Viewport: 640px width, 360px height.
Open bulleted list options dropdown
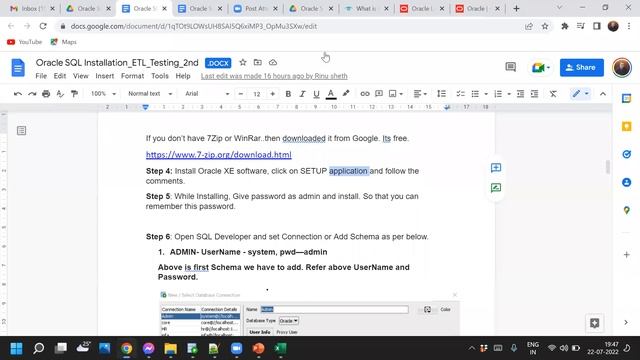coord(486,94)
